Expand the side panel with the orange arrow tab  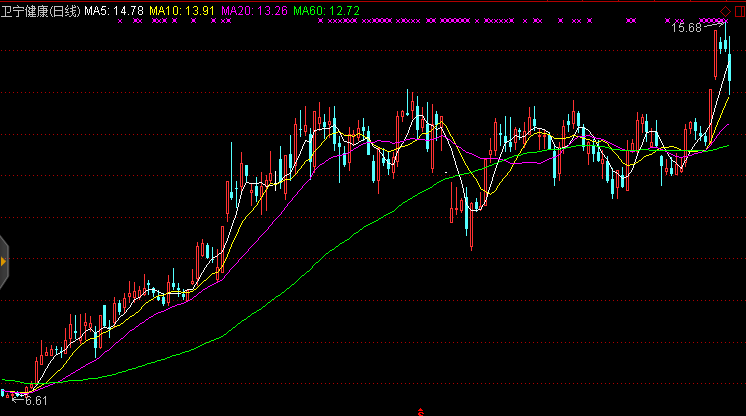[x=4, y=261]
